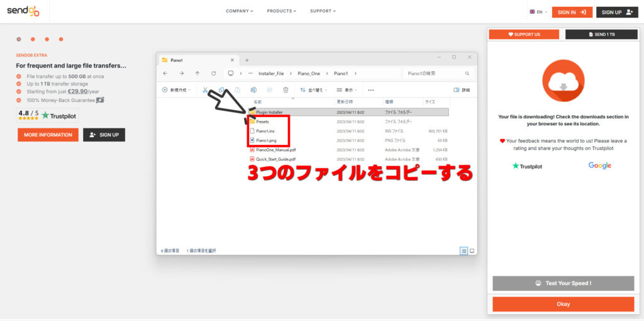Click the up arrow to parent folder
The image size is (644, 321).
197,74
